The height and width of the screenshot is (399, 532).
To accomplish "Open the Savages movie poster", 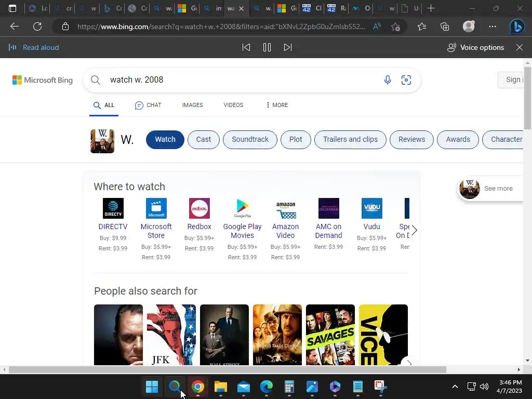I will (330, 335).
